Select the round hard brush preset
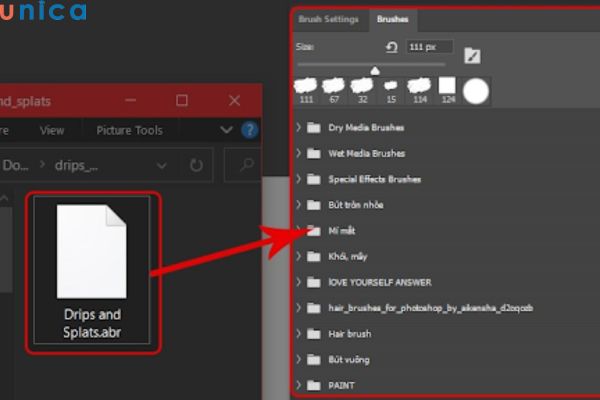Image resolution: width=600 pixels, height=400 pixels. [x=476, y=91]
